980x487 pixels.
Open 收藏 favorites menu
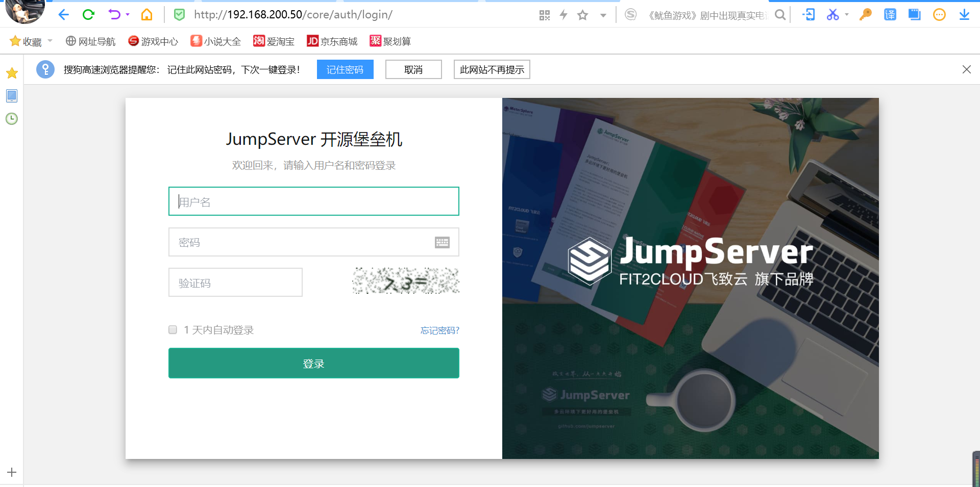click(x=26, y=41)
